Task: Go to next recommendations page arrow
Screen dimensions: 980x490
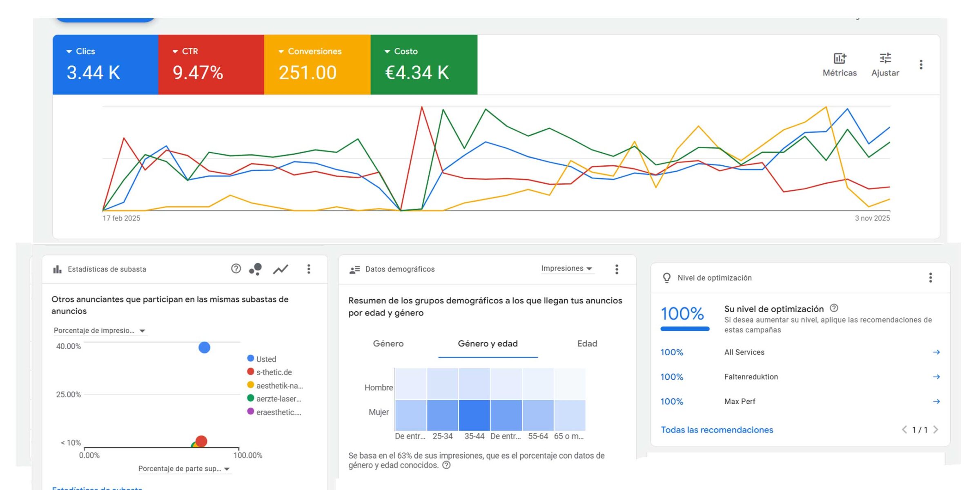Action: (935, 430)
